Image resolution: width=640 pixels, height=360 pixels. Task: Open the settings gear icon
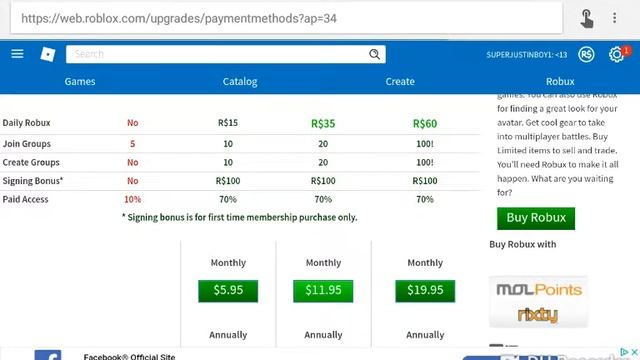click(x=616, y=54)
